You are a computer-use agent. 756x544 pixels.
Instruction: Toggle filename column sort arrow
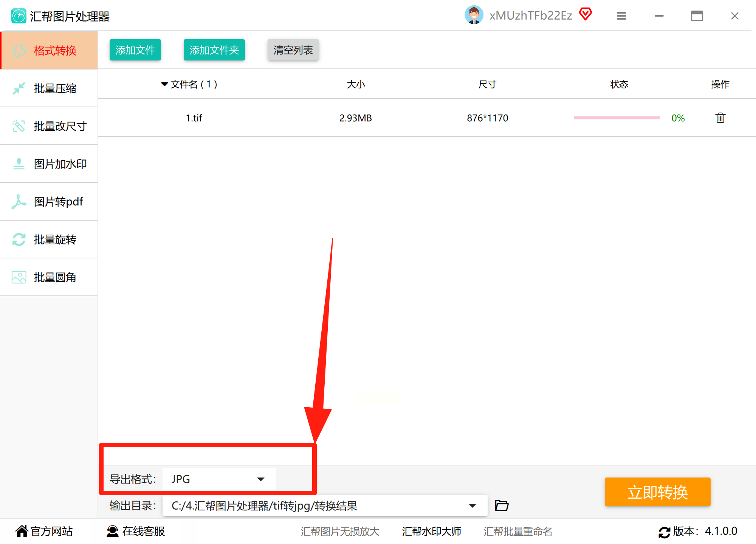click(164, 84)
